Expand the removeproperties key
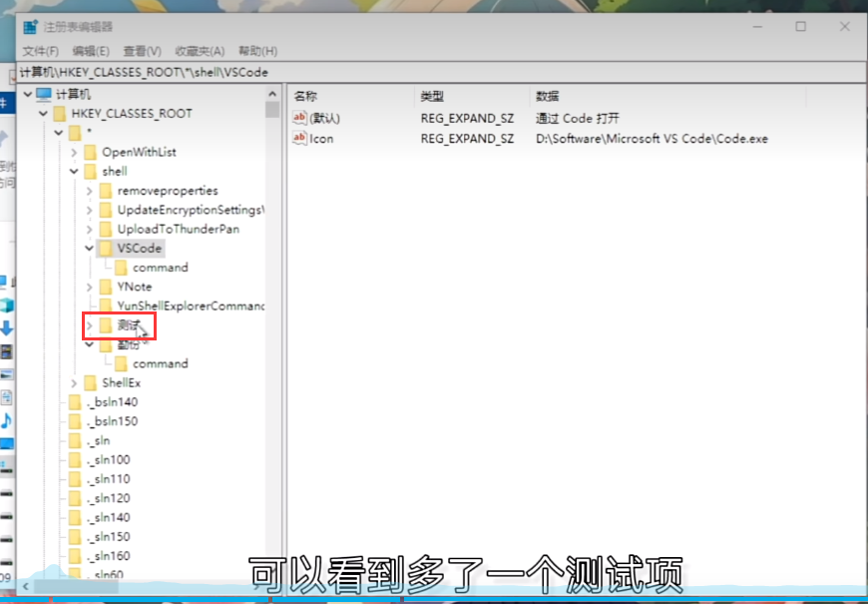This screenshot has width=868, height=604. pyautogui.click(x=90, y=191)
